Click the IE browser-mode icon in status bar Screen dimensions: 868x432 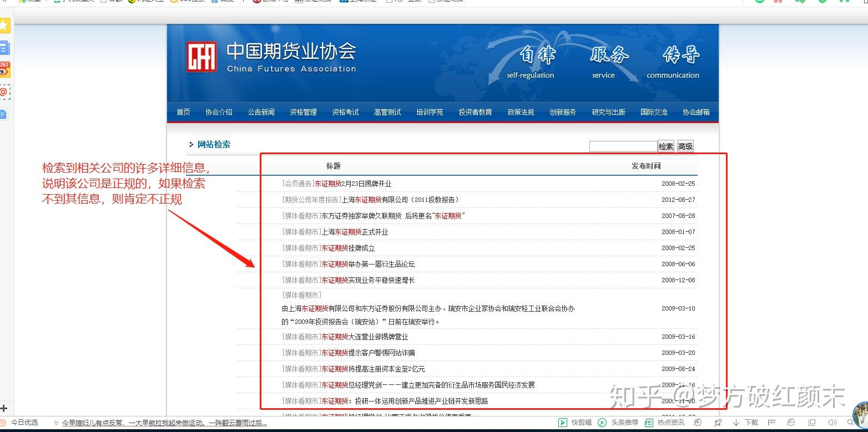tap(791, 423)
